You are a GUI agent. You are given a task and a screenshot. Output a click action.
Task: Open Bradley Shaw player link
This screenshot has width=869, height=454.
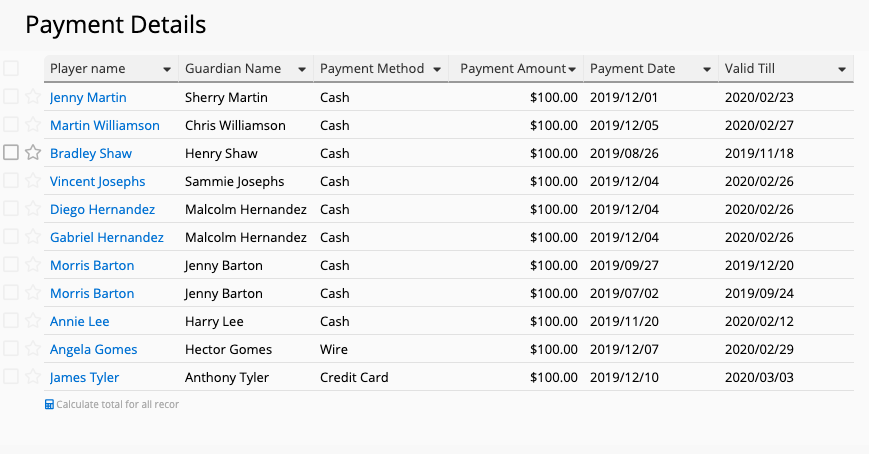[x=91, y=154]
